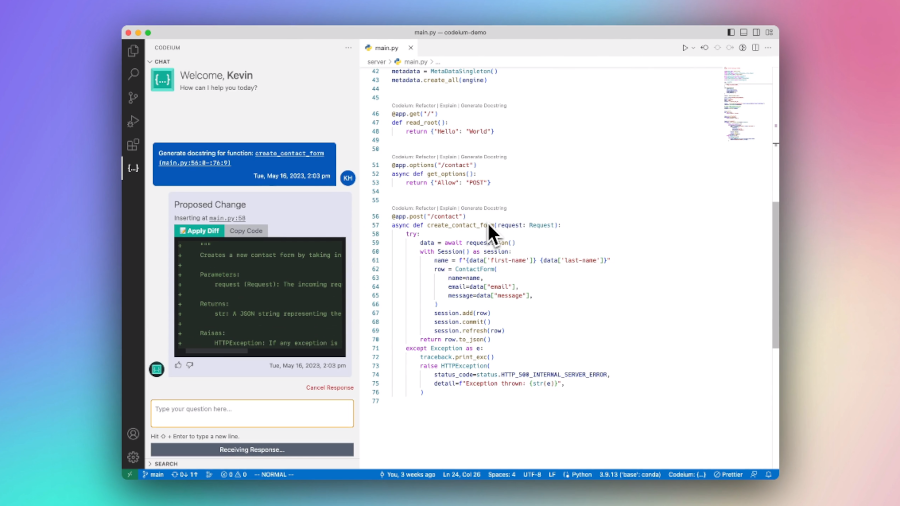Open the Extensions view

pyautogui.click(x=133, y=145)
